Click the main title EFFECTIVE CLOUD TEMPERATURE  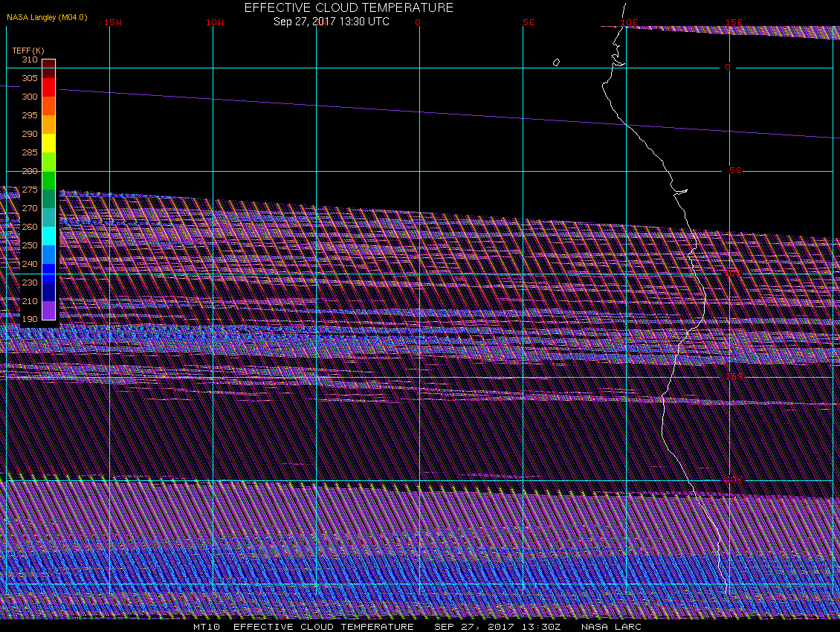point(349,7)
